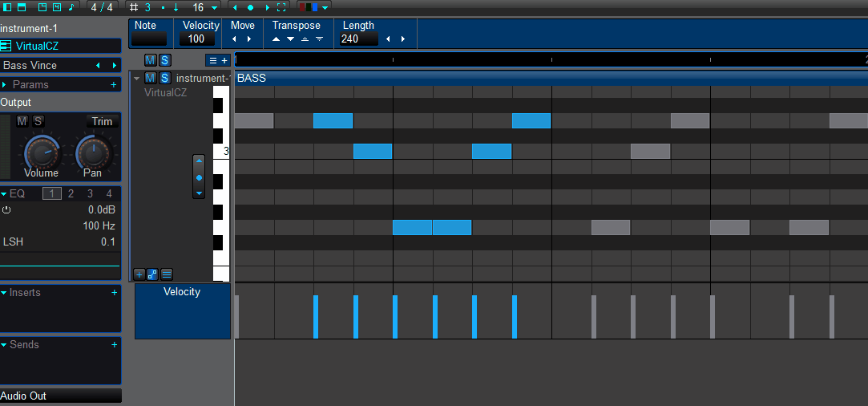Click the save project icon
This screenshot has width=868, height=406.
56,7
